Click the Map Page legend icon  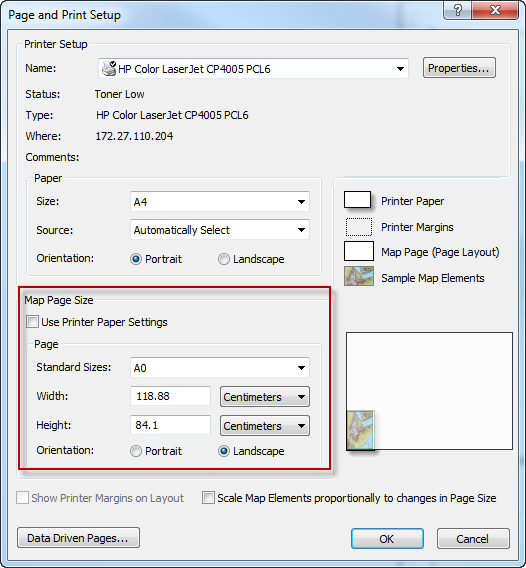click(359, 251)
